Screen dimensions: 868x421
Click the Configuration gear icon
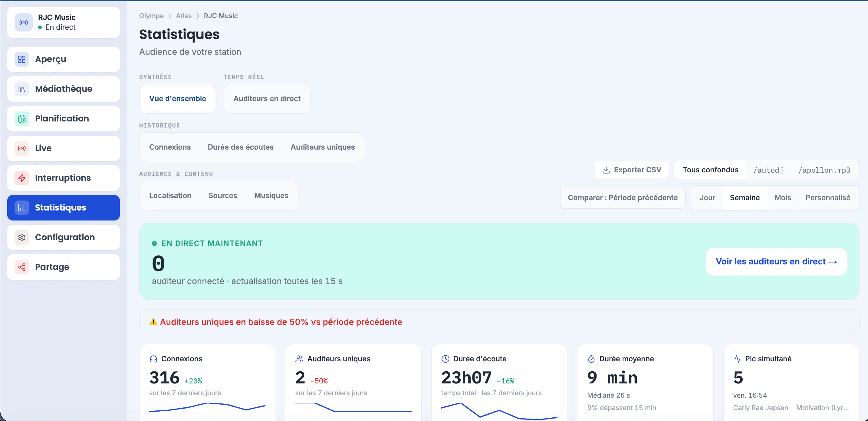(x=22, y=237)
